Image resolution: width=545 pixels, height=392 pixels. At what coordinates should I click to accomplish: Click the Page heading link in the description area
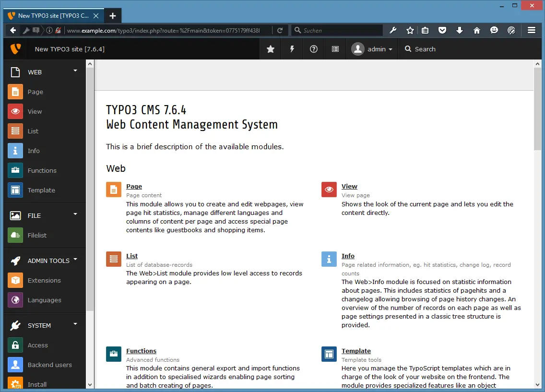(x=134, y=187)
